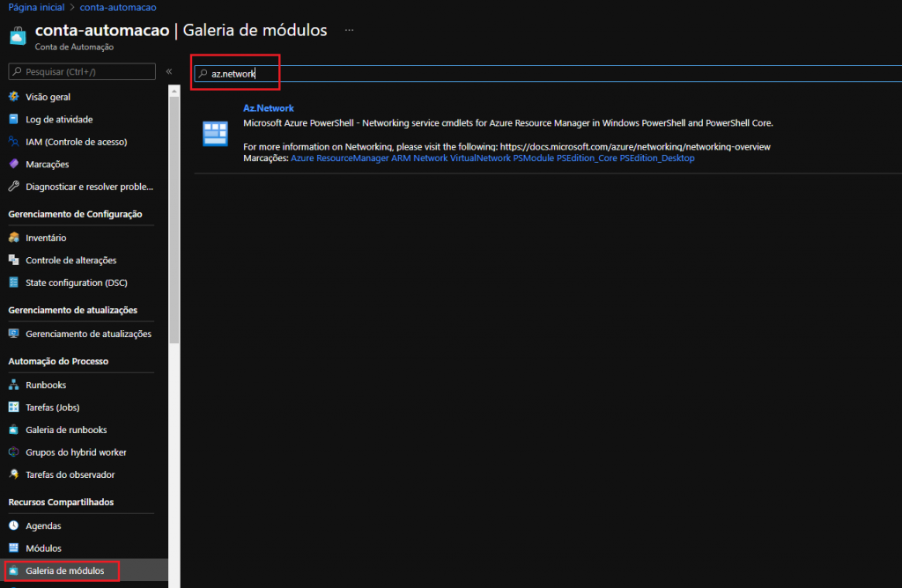Screen dimensions: 902x588
Task: Focus the sidebar Pesquisar search box
Action: (x=81, y=71)
